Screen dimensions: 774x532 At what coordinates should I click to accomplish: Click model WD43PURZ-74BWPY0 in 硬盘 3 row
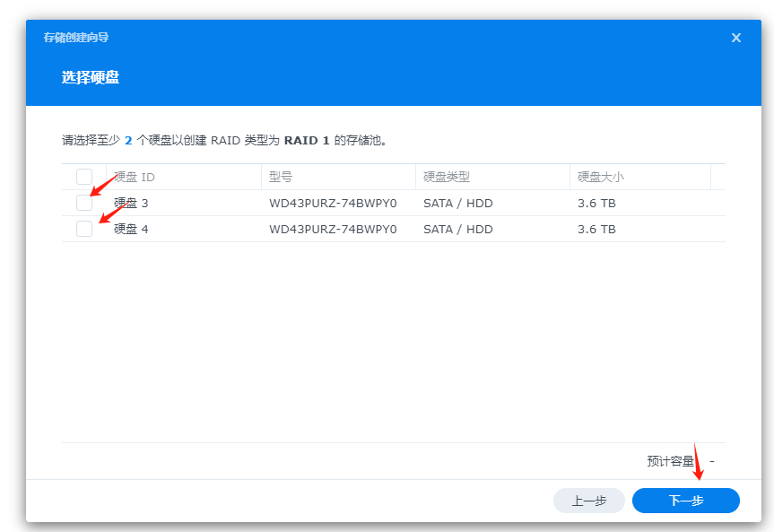[333, 203]
